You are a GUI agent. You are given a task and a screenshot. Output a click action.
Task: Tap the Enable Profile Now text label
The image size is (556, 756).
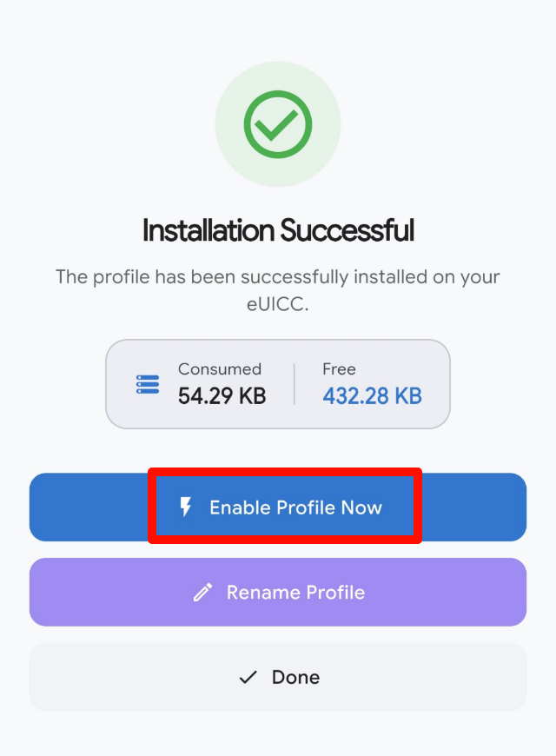[x=295, y=507]
